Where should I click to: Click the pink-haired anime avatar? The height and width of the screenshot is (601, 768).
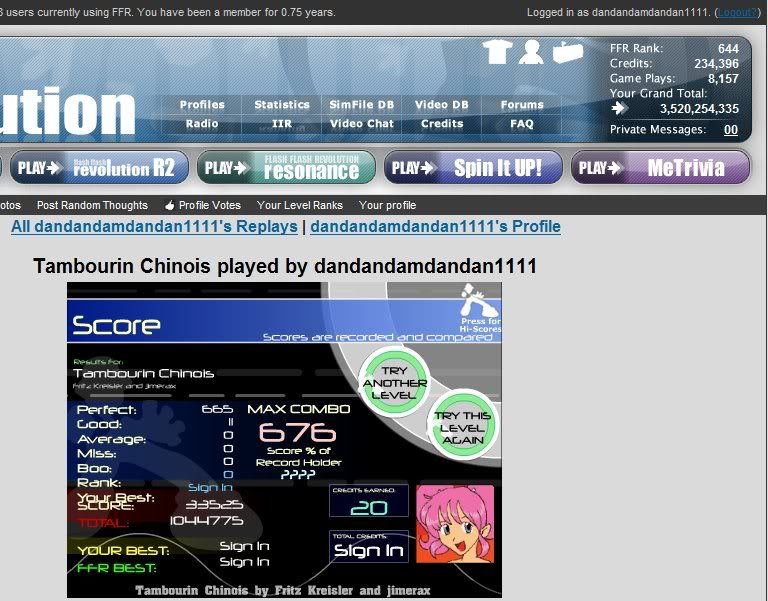[x=455, y=524]
